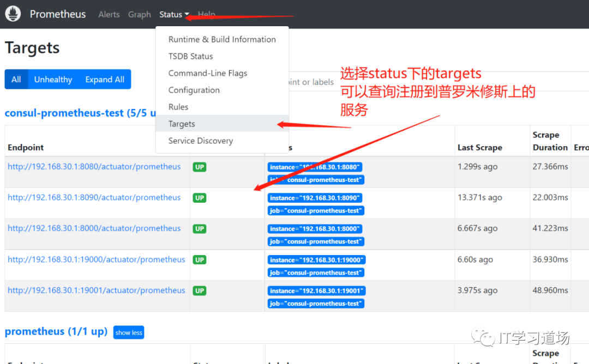This screenshot has width=589, height=364.
Task: Click job label in 8090 row
Action: [316, 210]
